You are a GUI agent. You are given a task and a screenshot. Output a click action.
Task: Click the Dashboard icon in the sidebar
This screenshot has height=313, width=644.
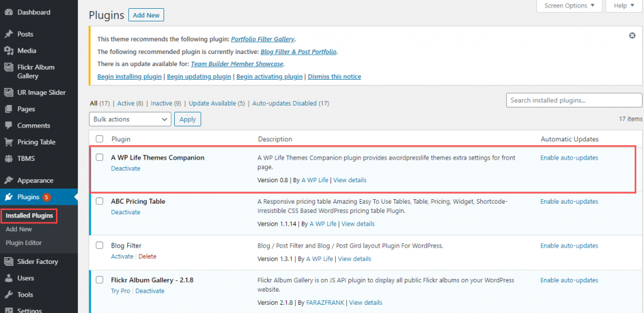coord(8,13)
